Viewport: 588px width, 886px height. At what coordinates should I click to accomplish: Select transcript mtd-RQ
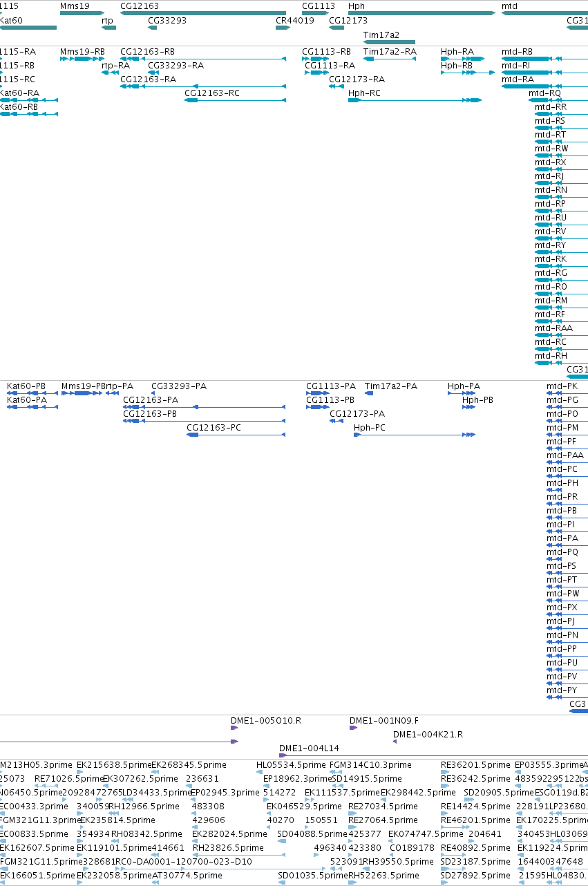545,93
